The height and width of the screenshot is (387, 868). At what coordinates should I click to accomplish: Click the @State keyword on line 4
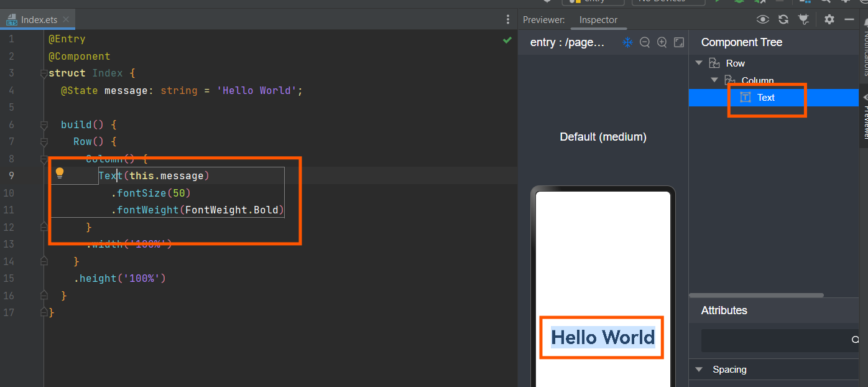(x=79, y=90)
